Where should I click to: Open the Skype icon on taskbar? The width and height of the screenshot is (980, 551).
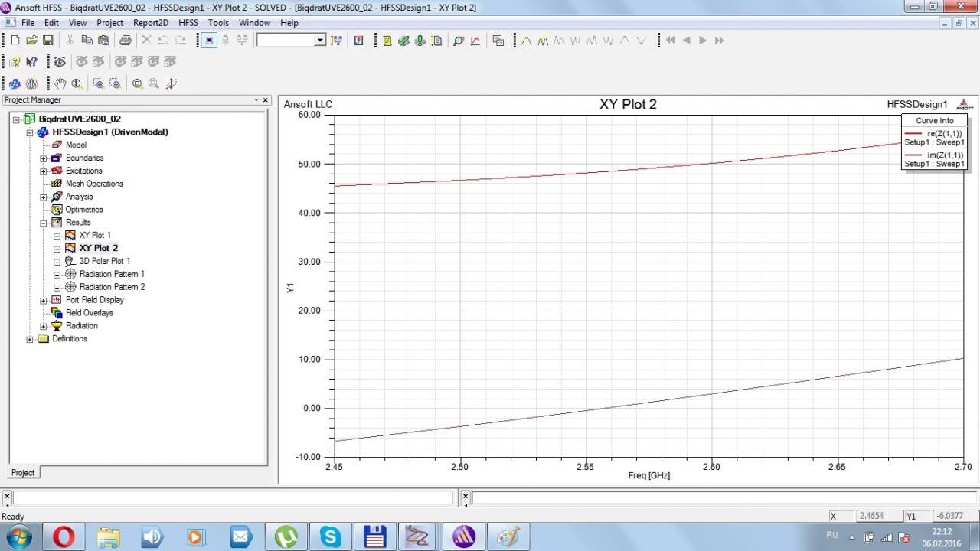click(331, 536)
